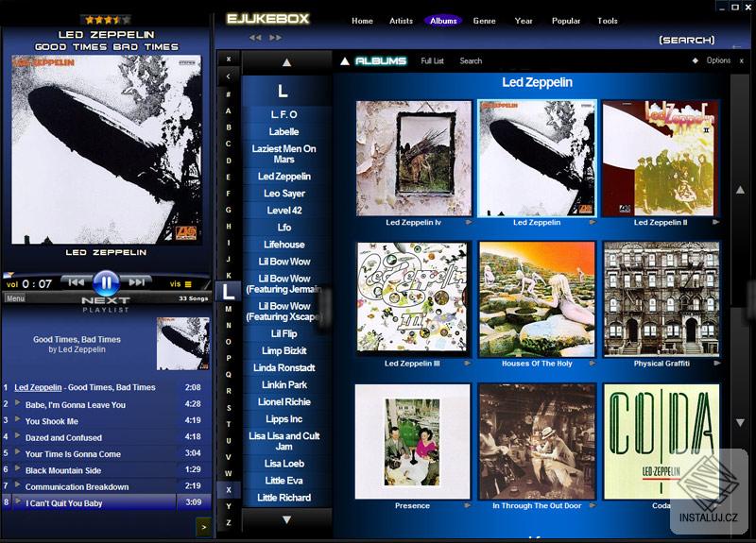Click the playlist next-page > button
The width and height of the screenshot is (756, 543).
coord(203,527)
